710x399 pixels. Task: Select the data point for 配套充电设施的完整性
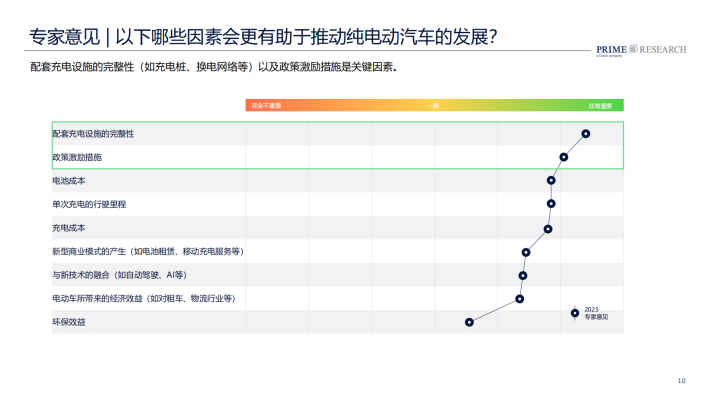tap(585, 134)
